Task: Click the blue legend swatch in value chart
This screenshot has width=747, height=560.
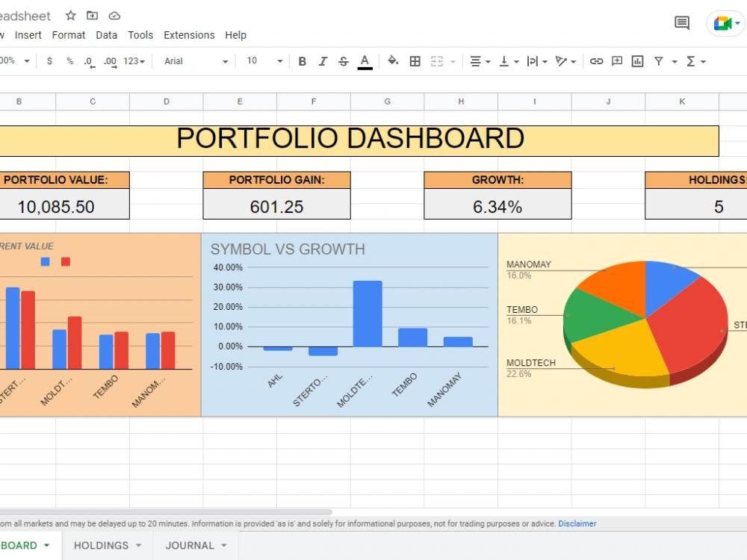Action: [x=46, y=261]
